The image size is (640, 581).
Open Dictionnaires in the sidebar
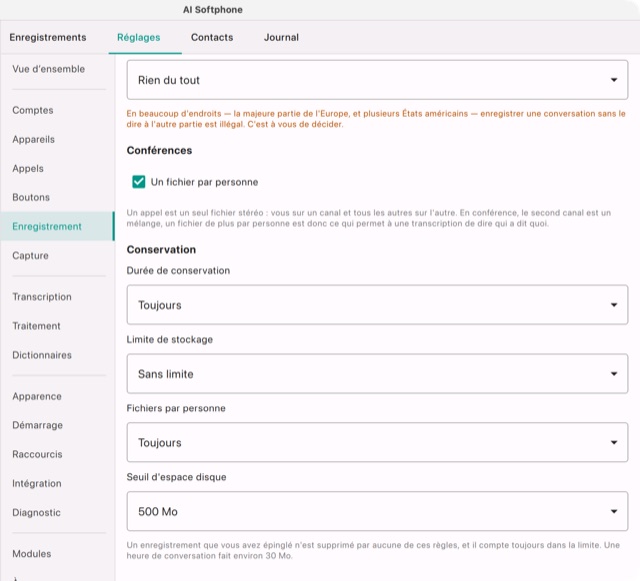click(x=57, y=355)
